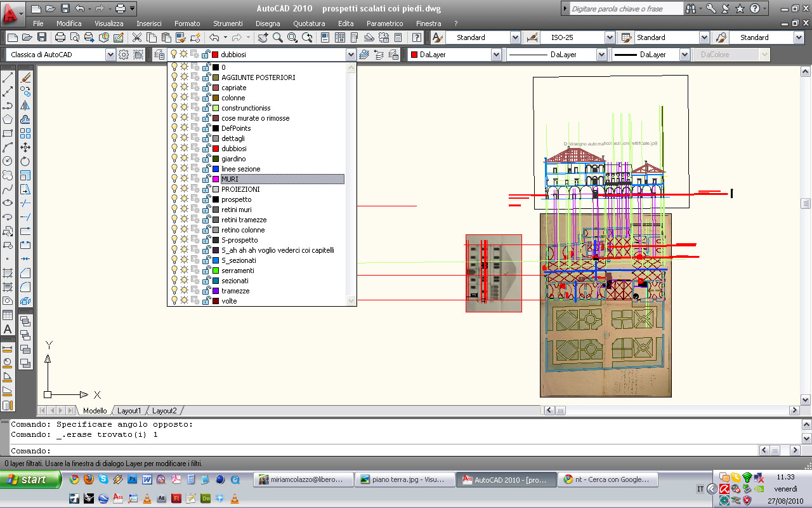The width and height of the screenshot is (812, 508).
Task: Open the text style Standard dropdown
Action: click(x=515, y=37)
